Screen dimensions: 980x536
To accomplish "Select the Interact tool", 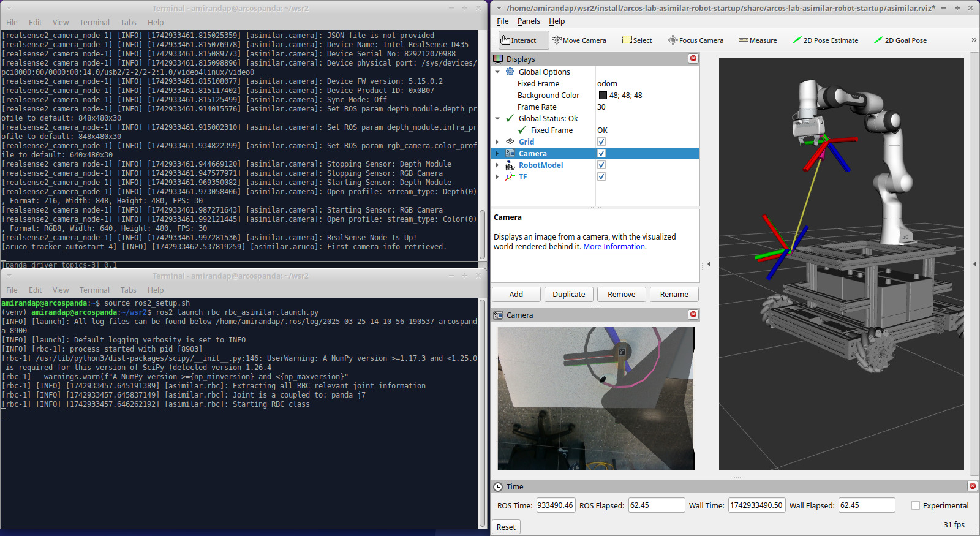I will (x=518, y=40).
